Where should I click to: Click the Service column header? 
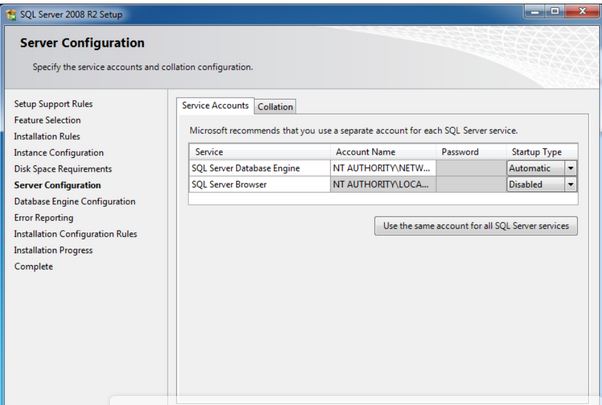pos(260,152)
